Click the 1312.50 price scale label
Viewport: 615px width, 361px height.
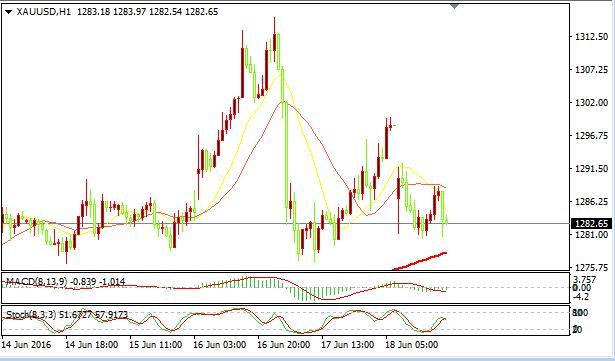[591, 37]
